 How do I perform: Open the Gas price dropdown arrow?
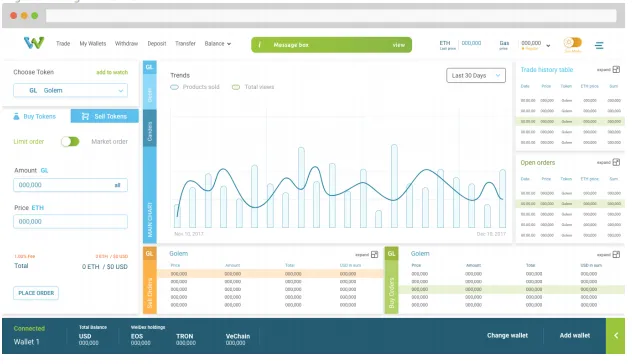click(x=548, y=46)
